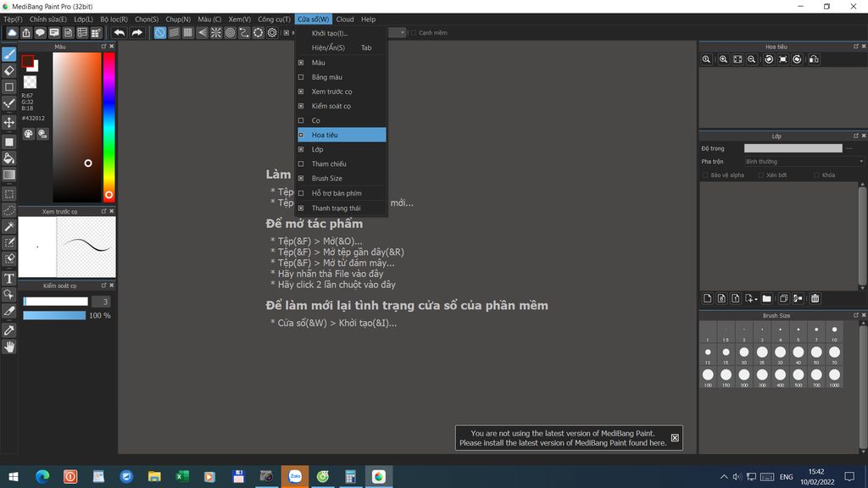Zoom in using Navigator panel icon
The height and width of the screenshot is (488, 868).
click(724, 59)
